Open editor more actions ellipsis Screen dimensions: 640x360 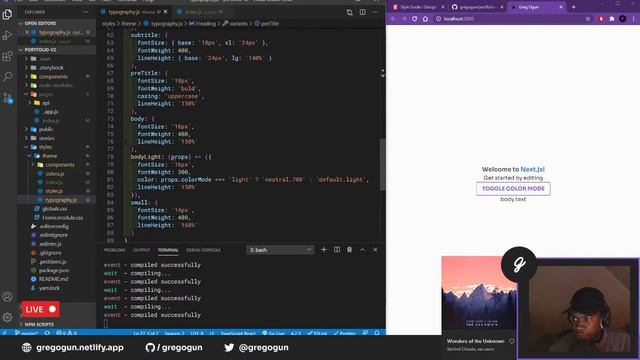[375, 12]
